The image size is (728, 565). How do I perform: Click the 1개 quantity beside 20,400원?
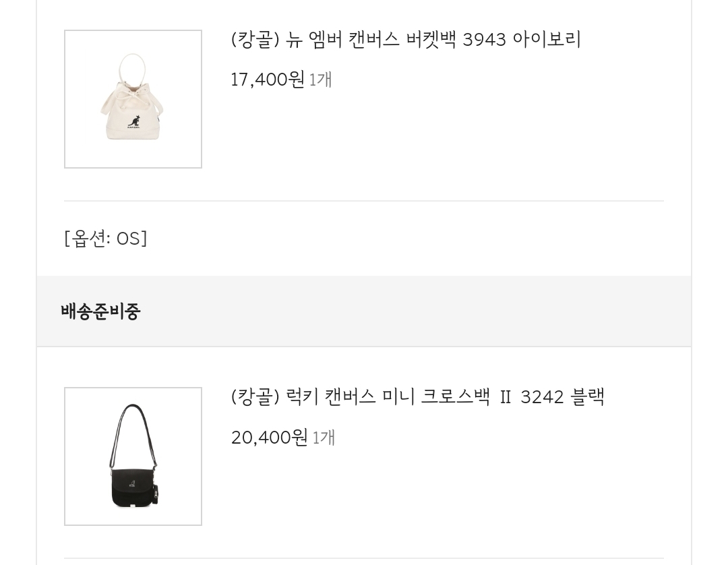tap(324, 438)
